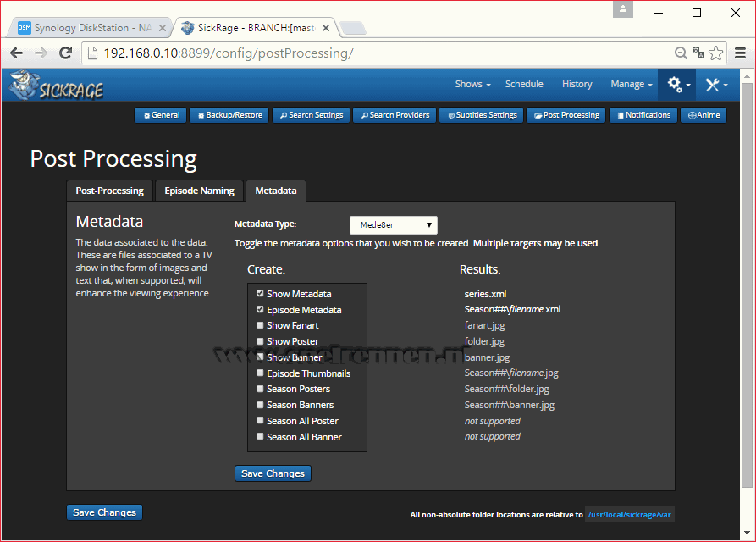
Task: Open the Chrome hamburger menu
Action: pyautogui.click(x=740, y=53)
